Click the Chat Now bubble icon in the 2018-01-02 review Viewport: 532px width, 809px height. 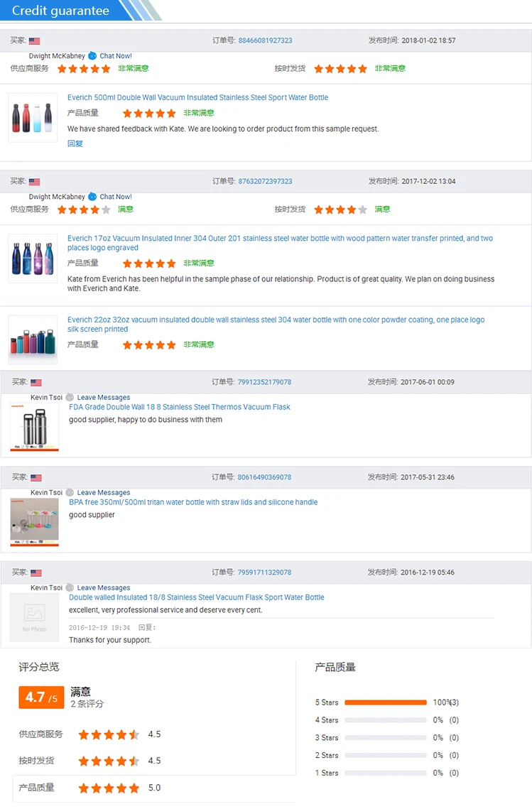[92, 55]
